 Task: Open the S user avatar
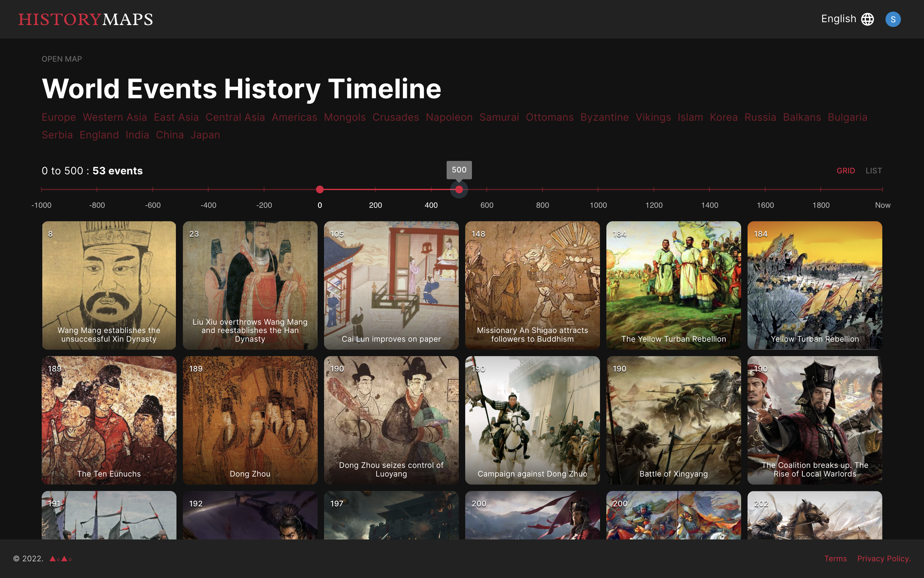pyautogui.click(x=893, y=19)
